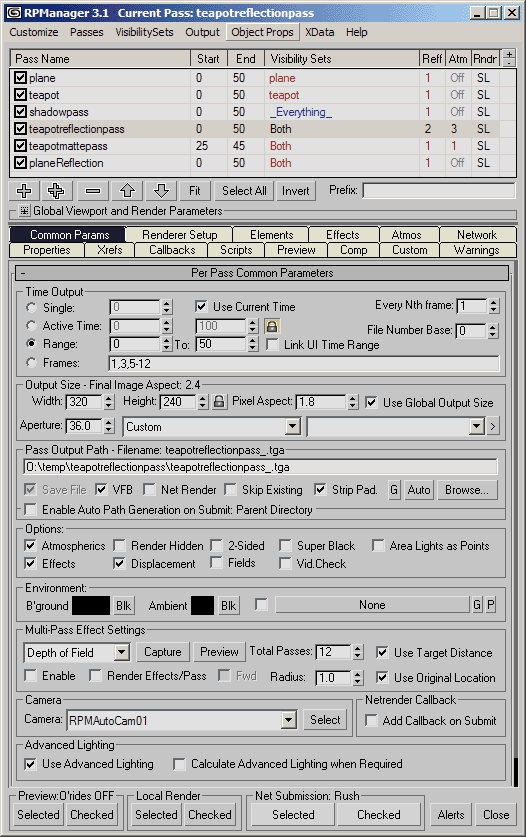Click the clone pass double-plus icon
Image resolution: width=526 pixels, height=837 pixels.
[x=56, y=191]
